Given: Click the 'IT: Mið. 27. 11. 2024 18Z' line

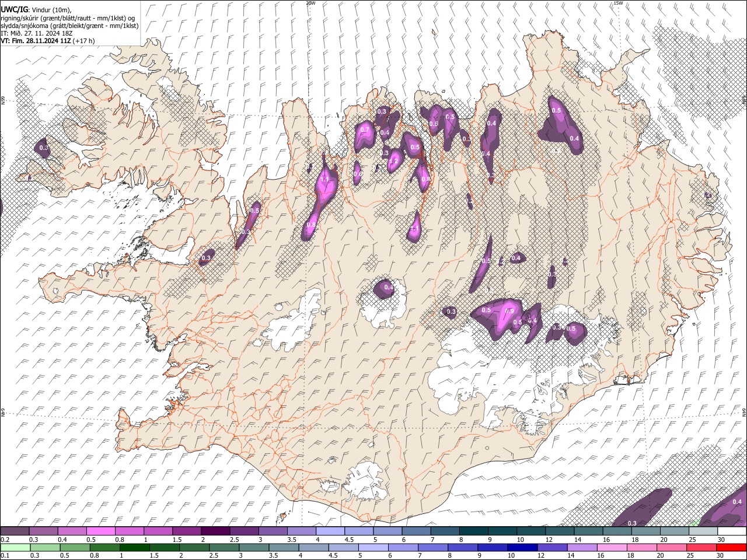Looking at the screenshot, I should pos(37,33).
